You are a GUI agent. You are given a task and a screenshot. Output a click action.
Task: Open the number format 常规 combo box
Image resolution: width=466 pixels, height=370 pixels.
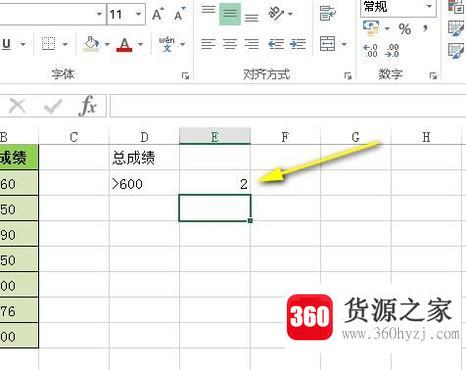(x=398, y=7)
